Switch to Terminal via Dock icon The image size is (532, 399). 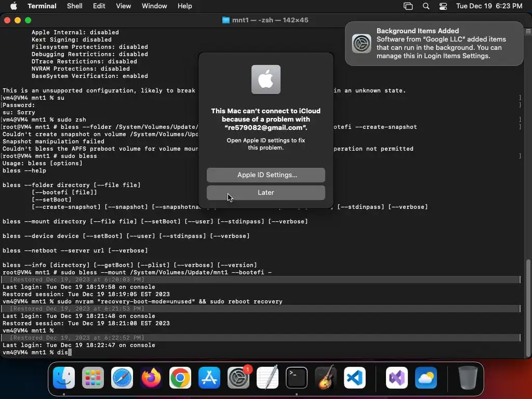click(297, 378)
